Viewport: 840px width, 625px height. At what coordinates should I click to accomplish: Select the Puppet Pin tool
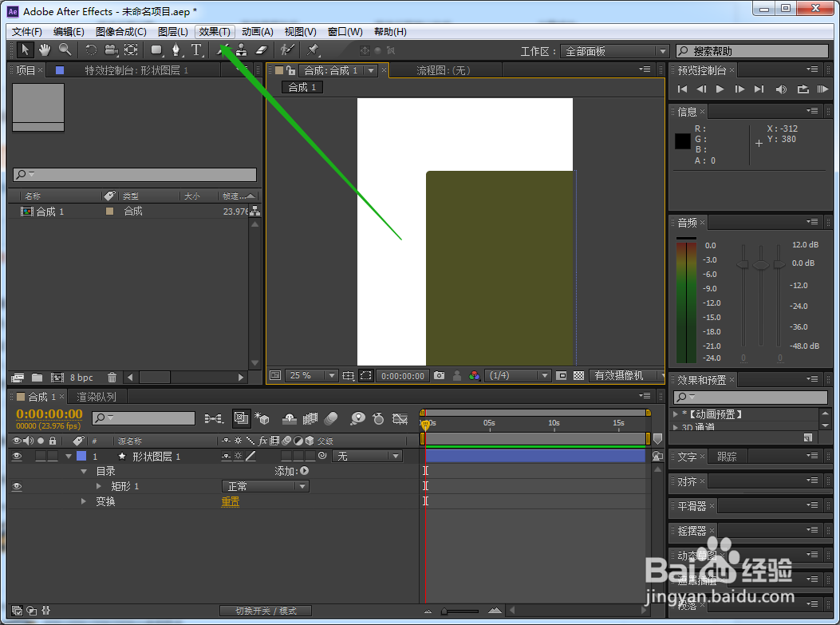pyautogui.click(x=313, y=50)
